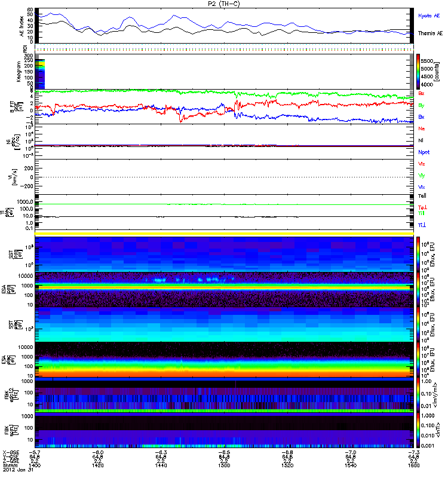The width and height of the screenshot is (448, 478).
Task: Select the 'Kyoto AE' legend label
Action: click(429, 16)
